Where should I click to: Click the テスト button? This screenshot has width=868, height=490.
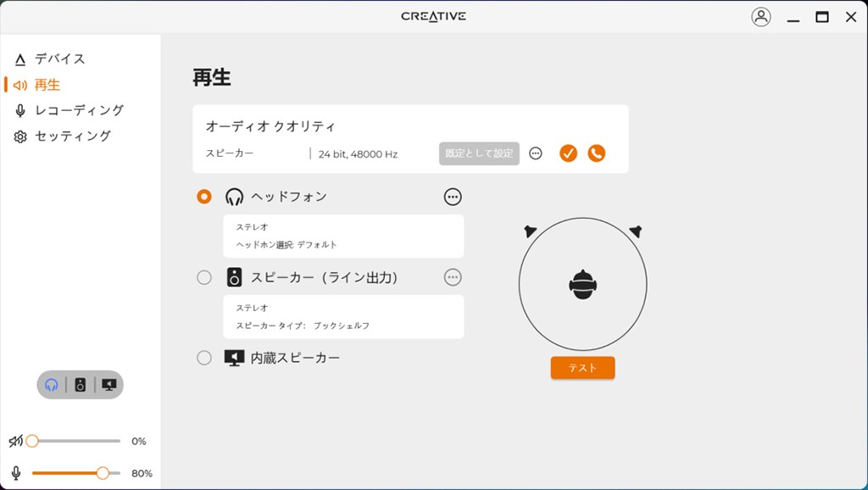pyautogui.click(x=582, y=368)
